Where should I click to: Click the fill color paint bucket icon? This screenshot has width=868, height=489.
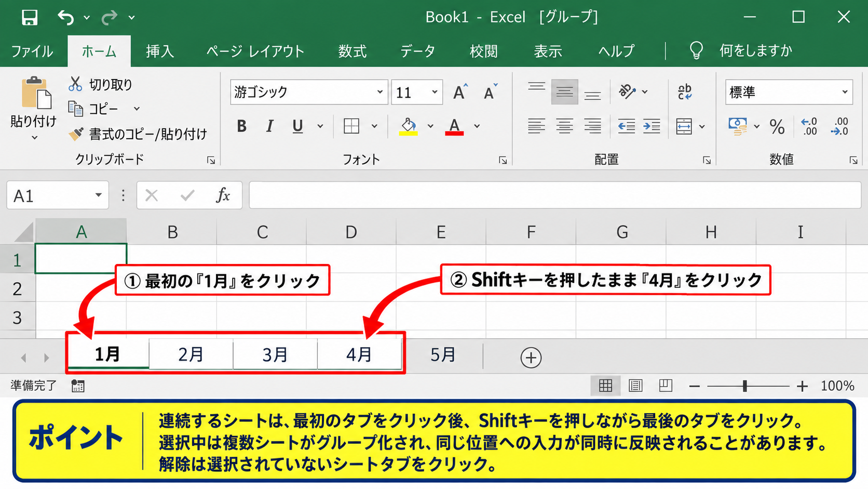tap(409, 126)
